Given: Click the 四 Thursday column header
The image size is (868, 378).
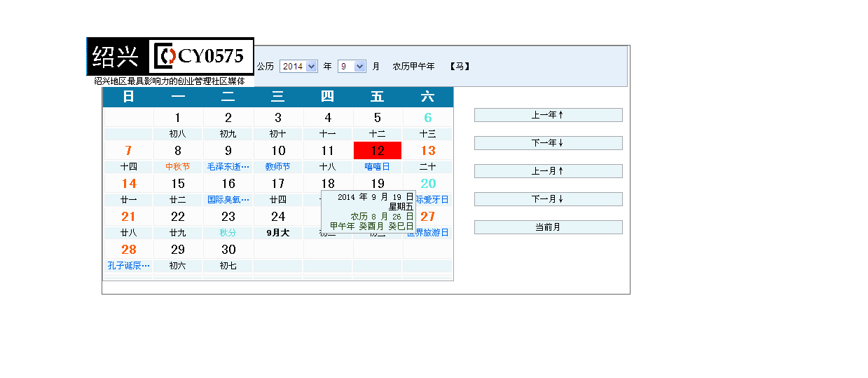Looking at the screenshot, I should tap(328, 97).
